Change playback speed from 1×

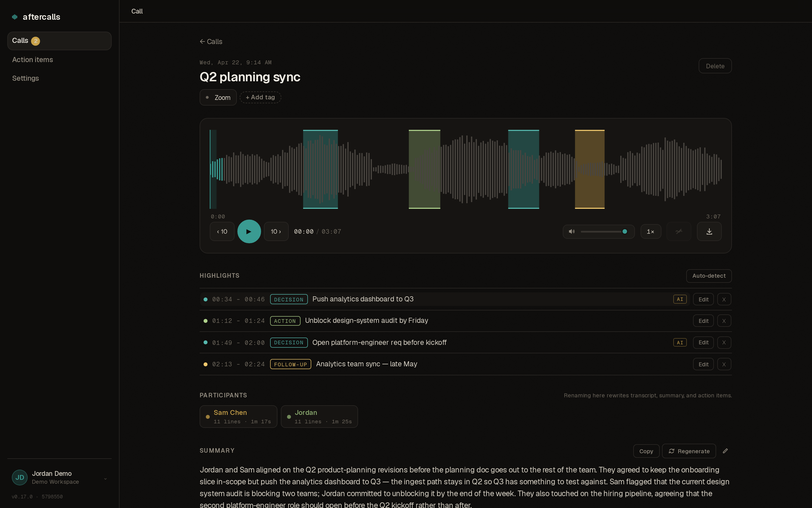(651, 231)
